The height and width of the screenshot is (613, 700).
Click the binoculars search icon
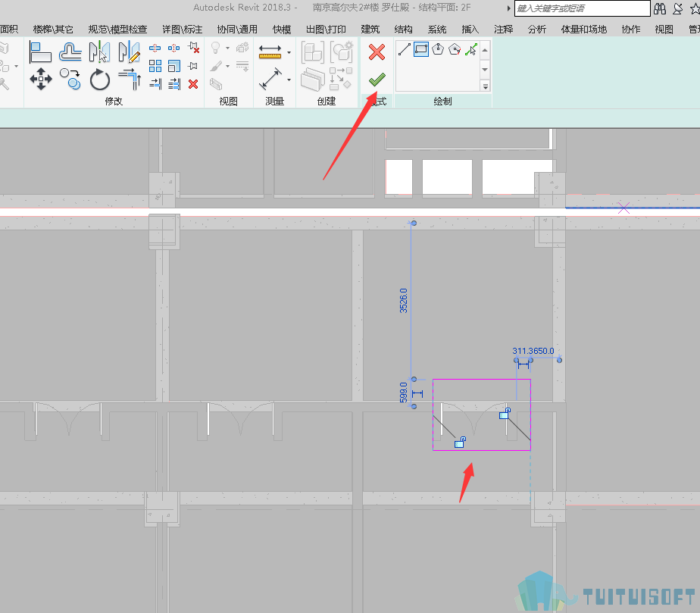click(660, 8)
